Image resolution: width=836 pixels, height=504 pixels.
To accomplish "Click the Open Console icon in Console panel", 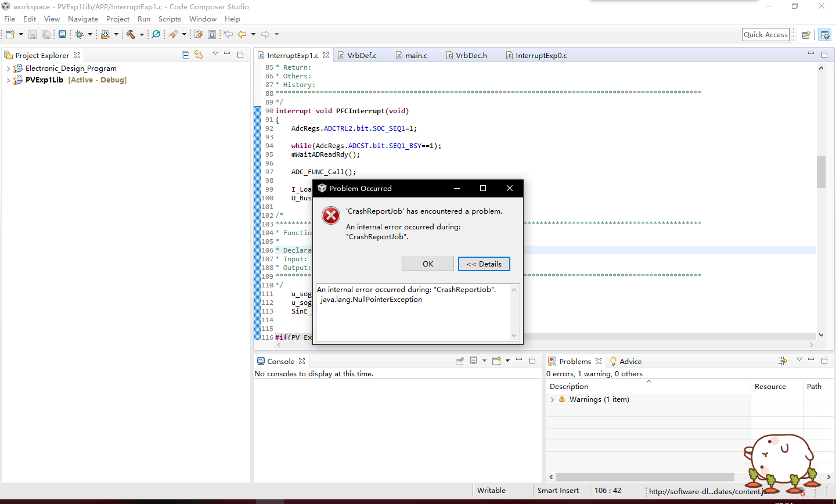I will (496, 361).
